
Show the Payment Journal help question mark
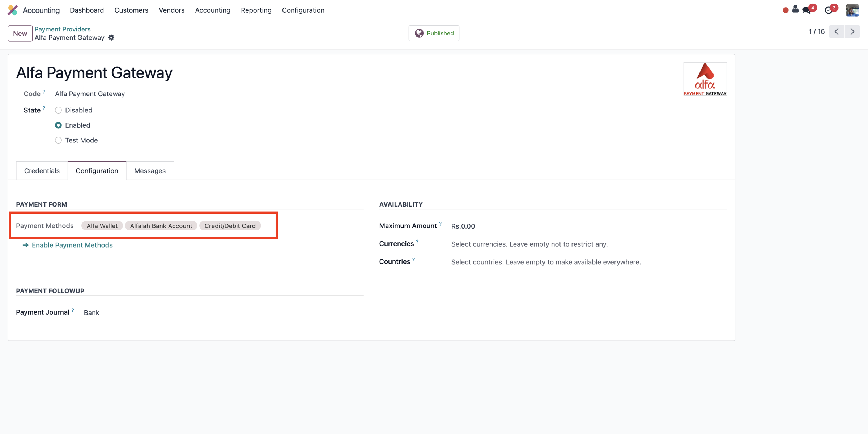tap(73, 310)
